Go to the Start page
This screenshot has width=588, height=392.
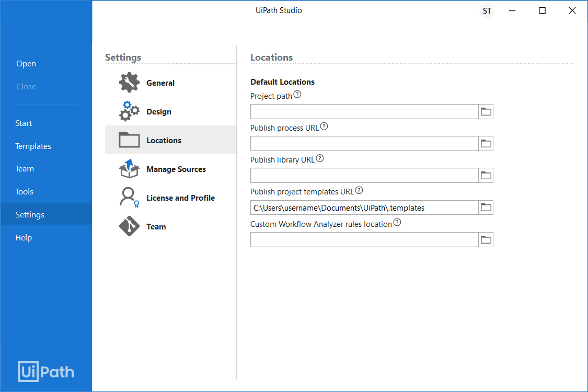click(24, 123)
